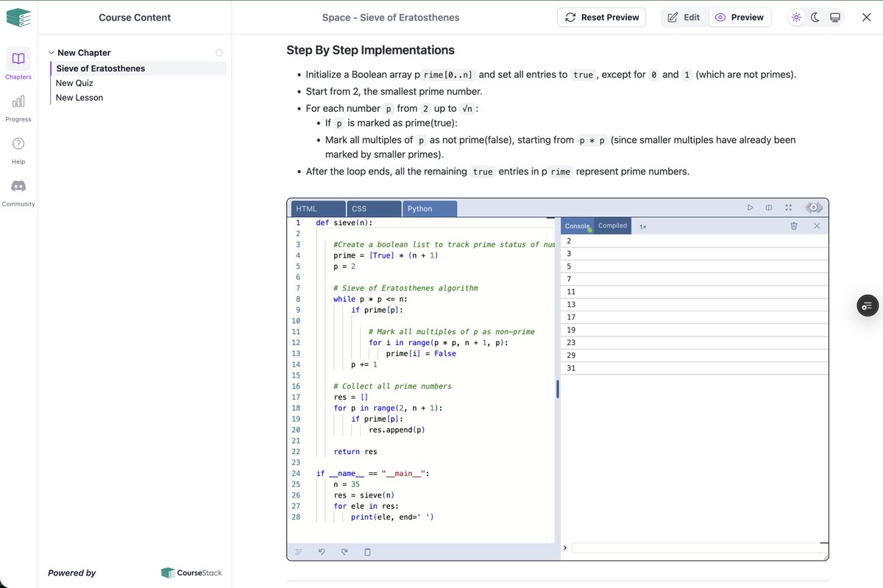This screenshot has width=883, height=588.
Task: Open split view in the code editor
Action: pos(768,208)
